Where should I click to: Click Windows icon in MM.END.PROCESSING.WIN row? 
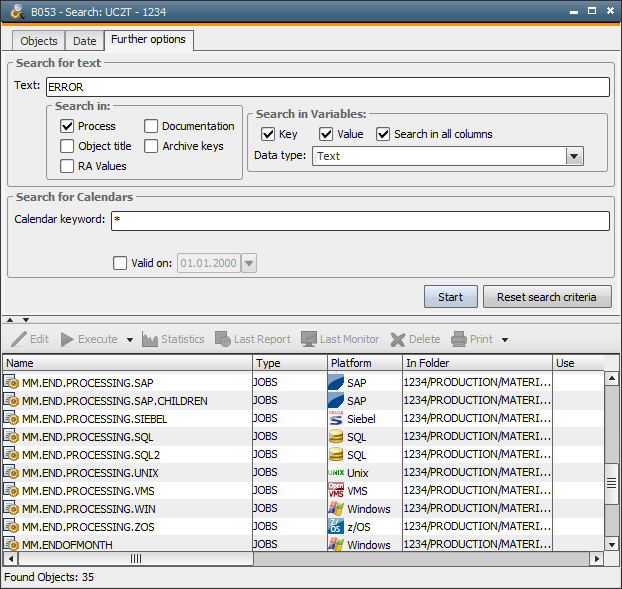pos(336,508)
